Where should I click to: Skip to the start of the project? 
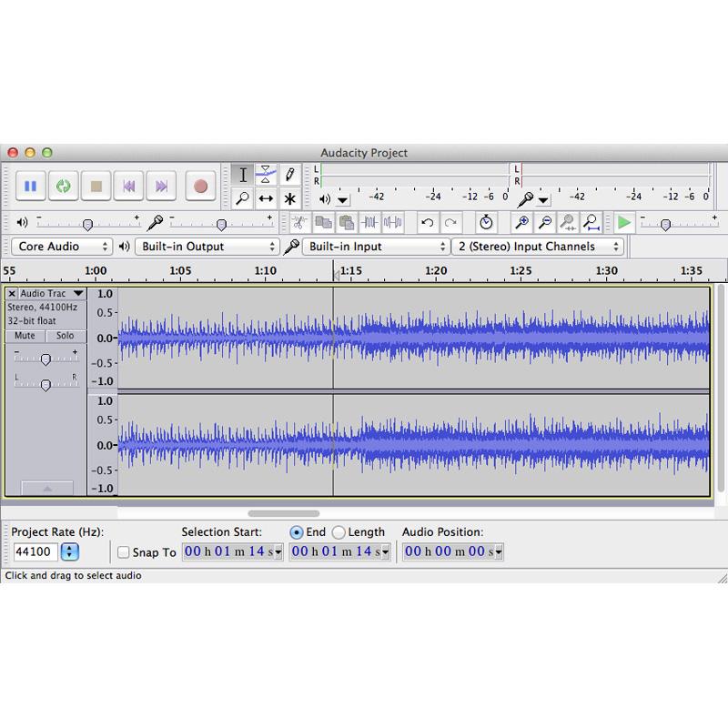coord(128,187)
